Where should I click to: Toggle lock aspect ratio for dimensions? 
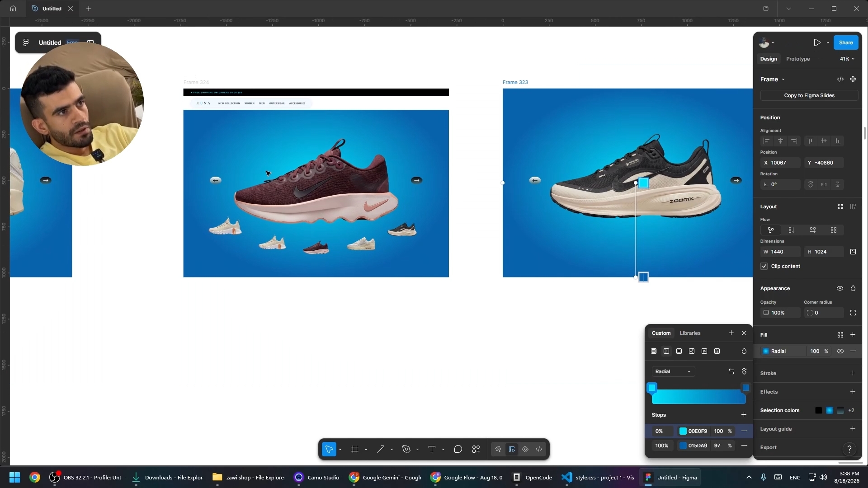pyautogui.click(x=853, y=252)
